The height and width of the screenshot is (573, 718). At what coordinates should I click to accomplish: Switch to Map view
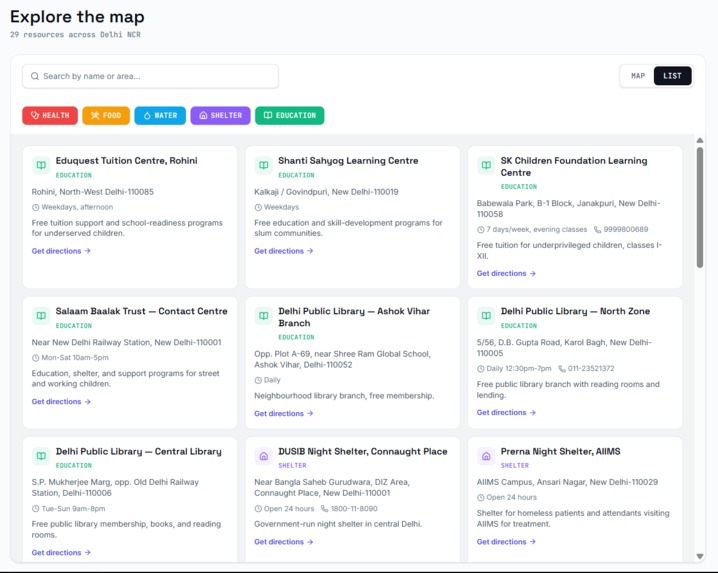[637, 76]
